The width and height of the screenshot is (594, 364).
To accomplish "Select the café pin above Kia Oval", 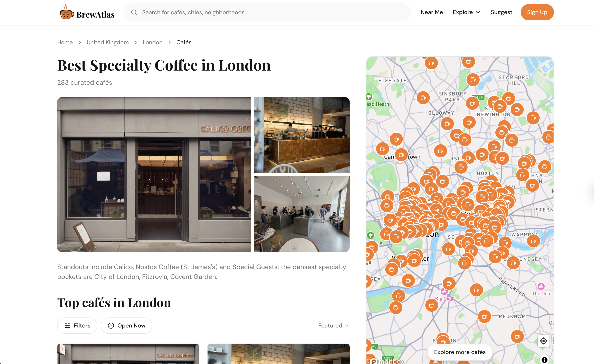I will tap(449, 283).
